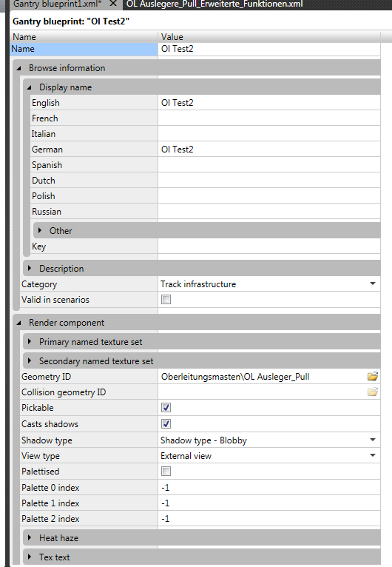Close the Gantry blueprint1.xml tab
392x567 pixels.
pyautogui.click(x=113, y=4)
